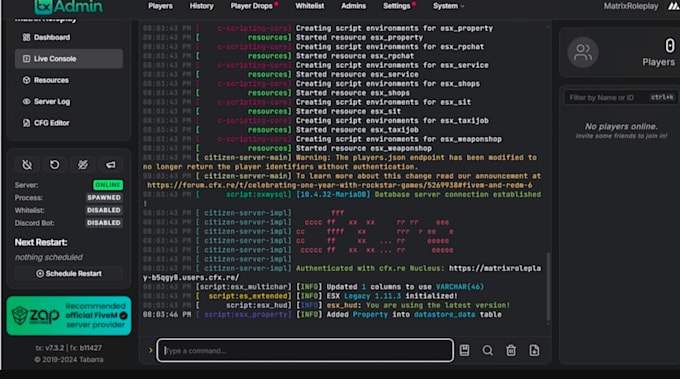Click the 'Started resource esx_property' log line
The height and width of the screenshot is (379, 680).
(359, 38)
